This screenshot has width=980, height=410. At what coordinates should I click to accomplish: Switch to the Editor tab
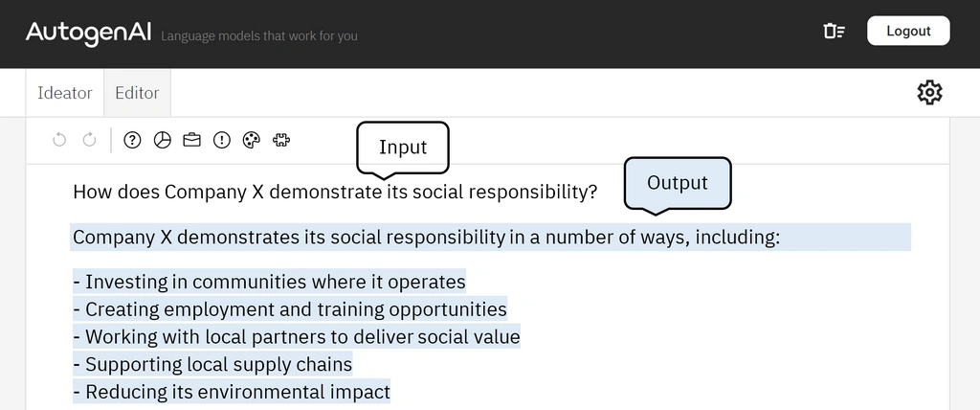(x=137, y=93)
